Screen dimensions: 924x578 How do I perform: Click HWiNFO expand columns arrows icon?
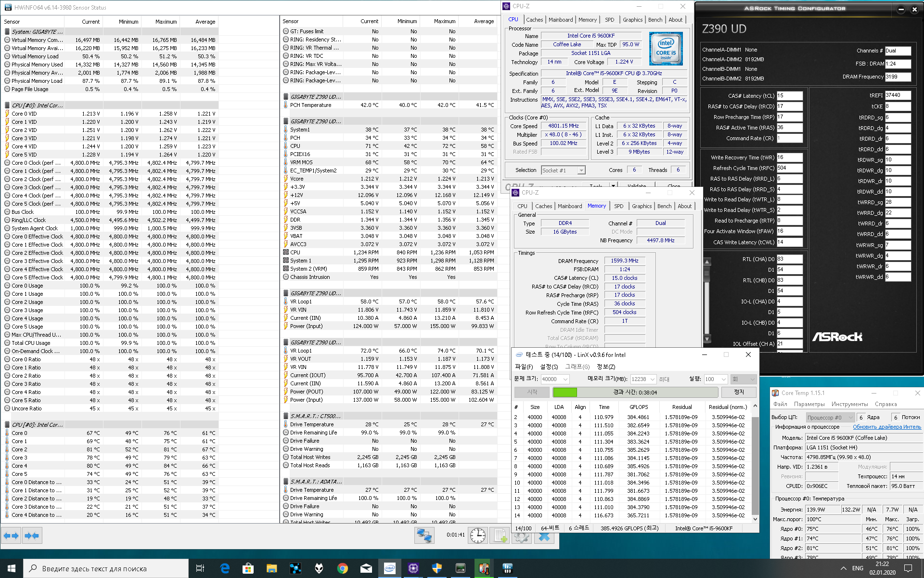[11, 536]
